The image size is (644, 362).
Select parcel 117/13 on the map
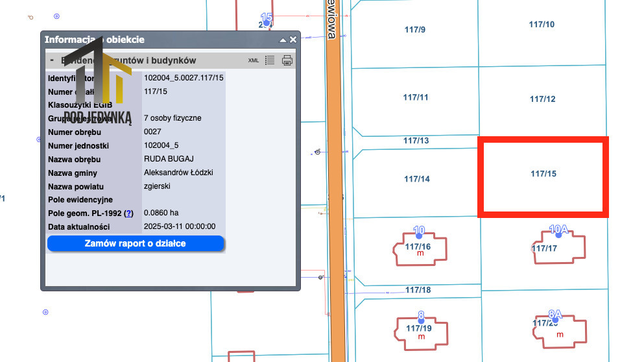(416, 141)
